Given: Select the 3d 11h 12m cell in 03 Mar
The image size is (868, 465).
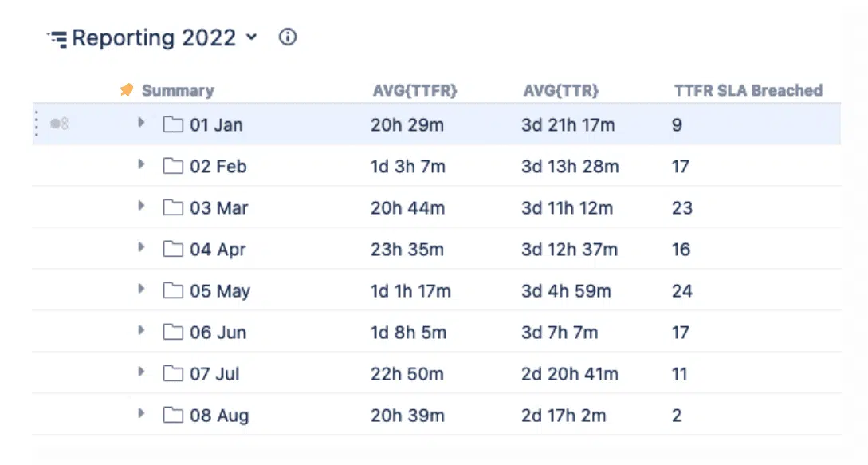Looking at the screenshot, I should click(x=567, y=208).
